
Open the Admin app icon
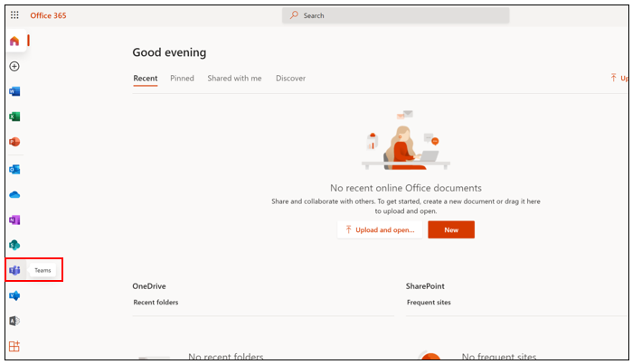click(x=14, y=321)
